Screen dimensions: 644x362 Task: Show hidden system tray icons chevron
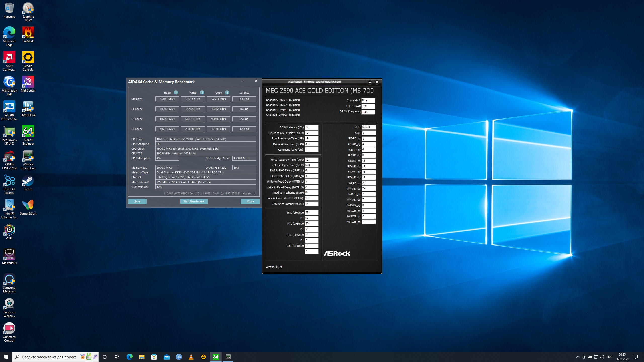pyautogui.click(x=578, y=357)
